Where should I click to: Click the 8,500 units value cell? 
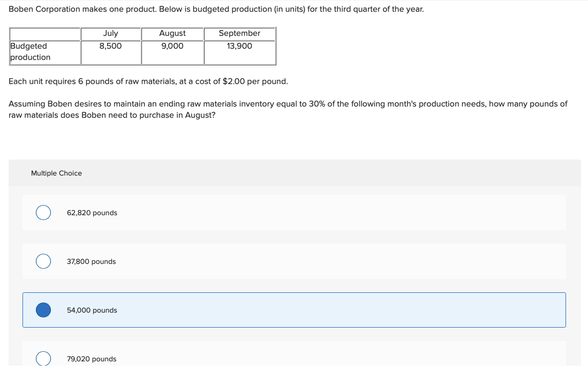click(x=110, y=46)
